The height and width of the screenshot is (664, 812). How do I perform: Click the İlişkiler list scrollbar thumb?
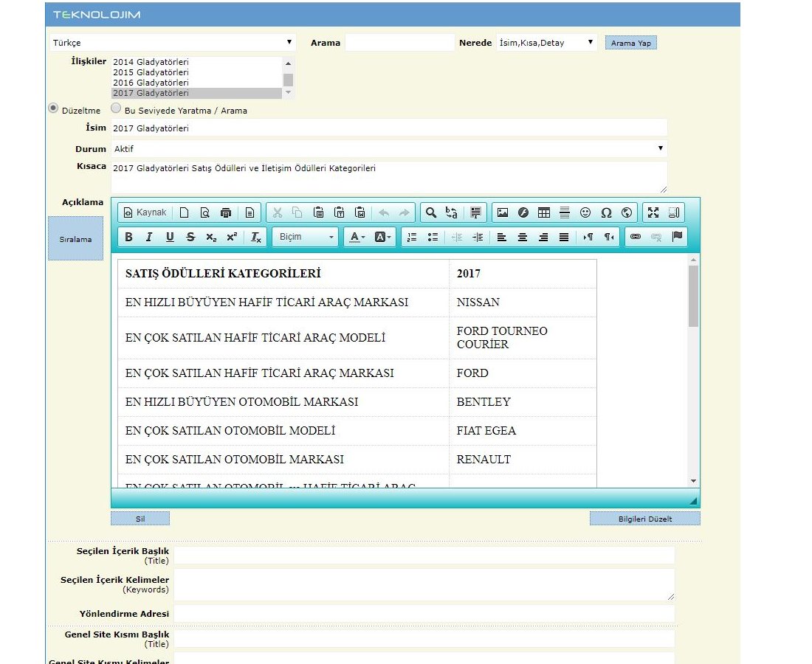tap(289, 80)
